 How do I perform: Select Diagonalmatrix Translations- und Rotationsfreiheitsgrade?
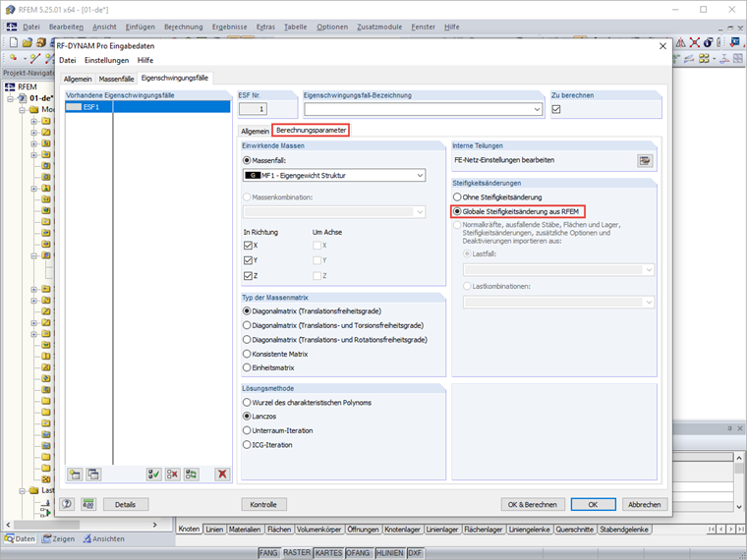click(247, 340)
